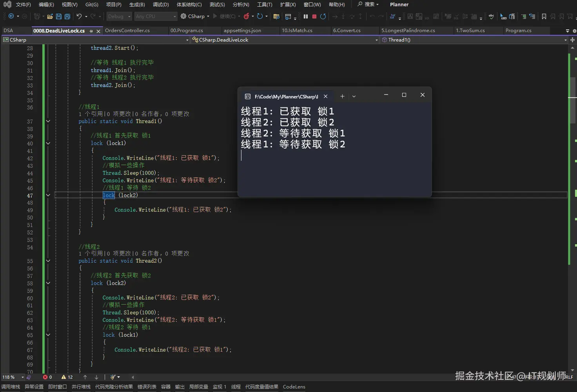The height and width of the screenshot is (392, 577).
Task: Click the highlighted lock keyword on line 47
Action: pos(109,195)
